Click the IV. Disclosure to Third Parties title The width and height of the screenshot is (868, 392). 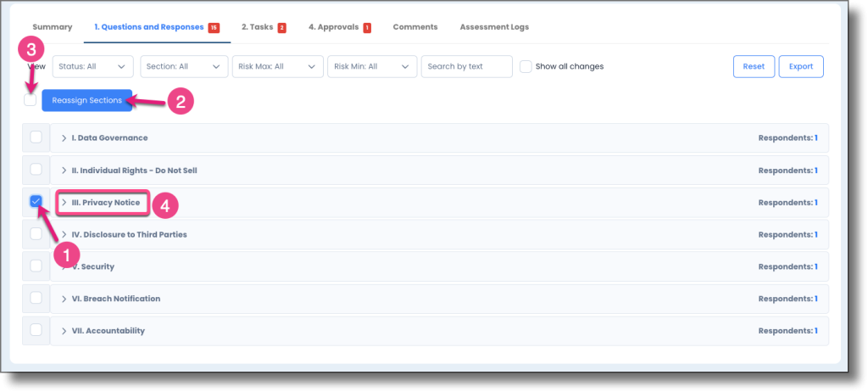(130, 234)
